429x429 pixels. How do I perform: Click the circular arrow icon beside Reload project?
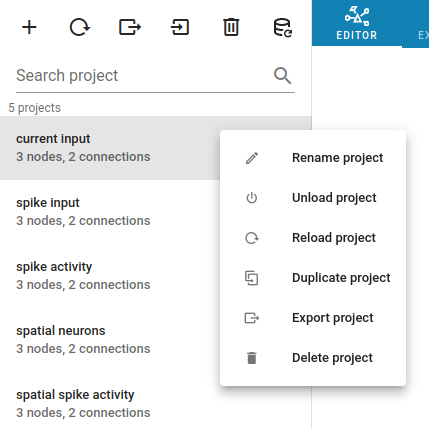(252, 238)
